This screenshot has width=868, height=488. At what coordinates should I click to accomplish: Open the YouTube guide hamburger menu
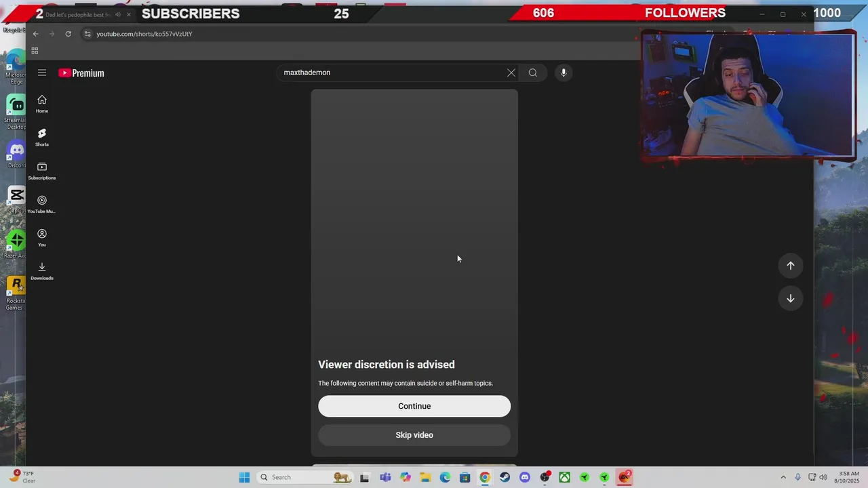(x=42, y=73)
